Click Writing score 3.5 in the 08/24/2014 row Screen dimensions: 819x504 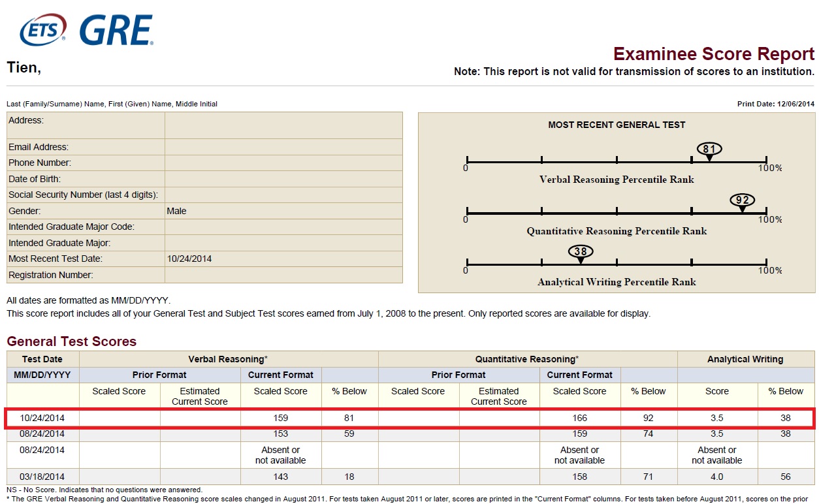pyautogui.click(x=716, y=433)
